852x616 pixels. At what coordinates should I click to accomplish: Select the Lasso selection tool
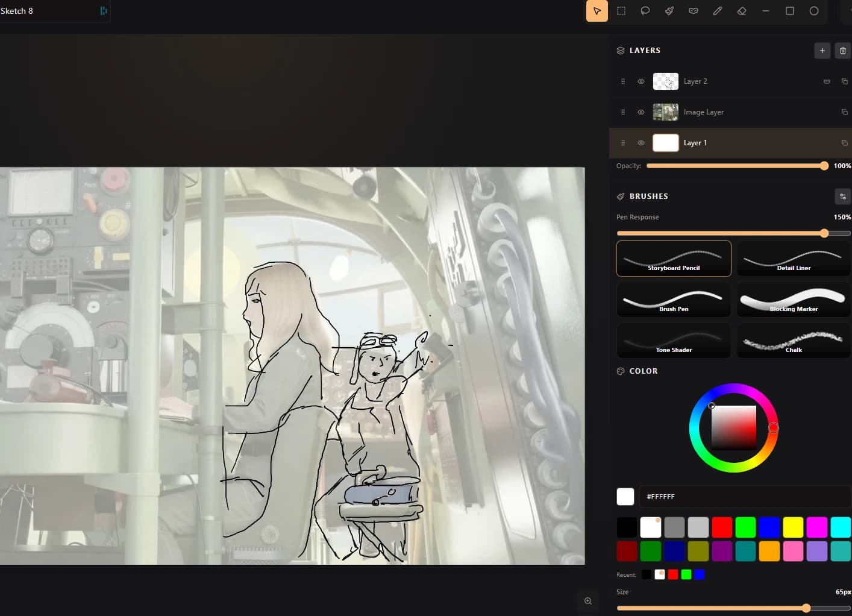pyautogui.click(x=645, y=10)
